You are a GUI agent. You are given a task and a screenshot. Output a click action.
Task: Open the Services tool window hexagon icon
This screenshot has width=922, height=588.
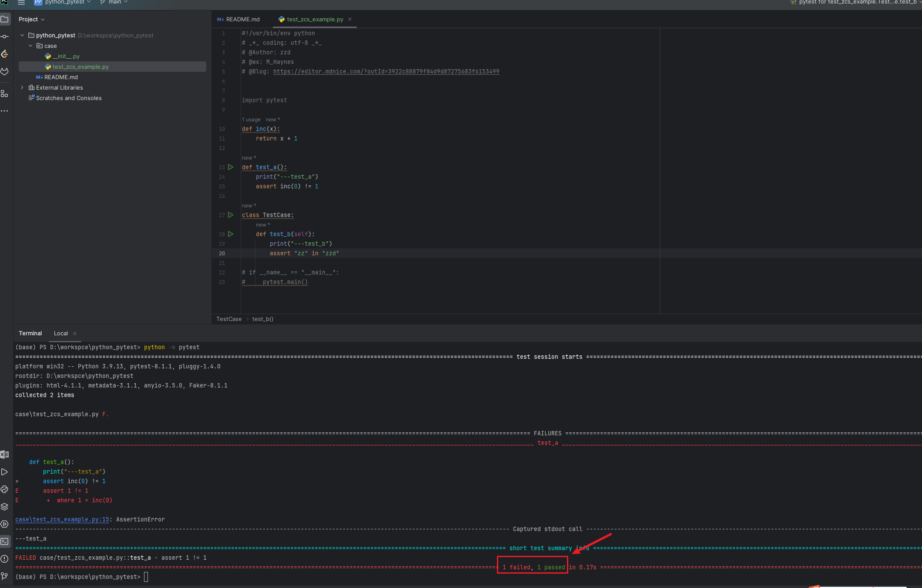coord(5,524)
